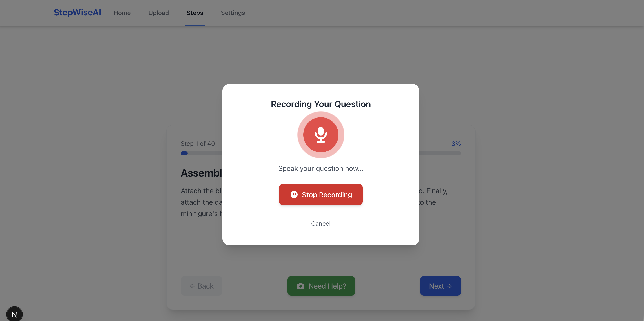Click the Next.js dev tools badge
Image resolution: width=644 pixels, height=321 pixels.
14,314
